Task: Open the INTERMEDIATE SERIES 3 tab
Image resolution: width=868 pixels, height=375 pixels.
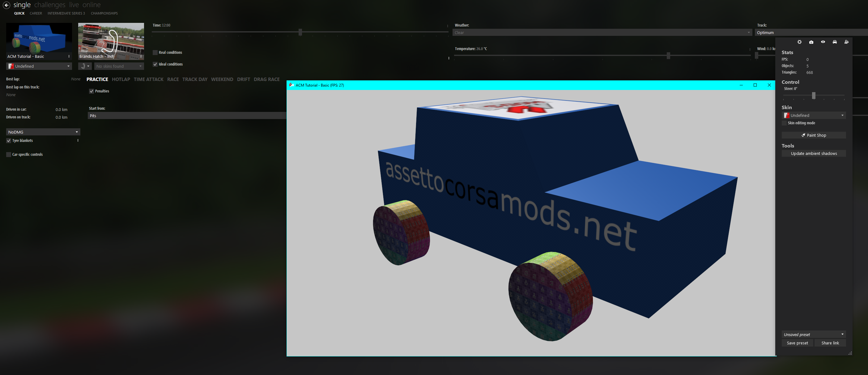Action: pyautogui.click(x=66, y=13)
